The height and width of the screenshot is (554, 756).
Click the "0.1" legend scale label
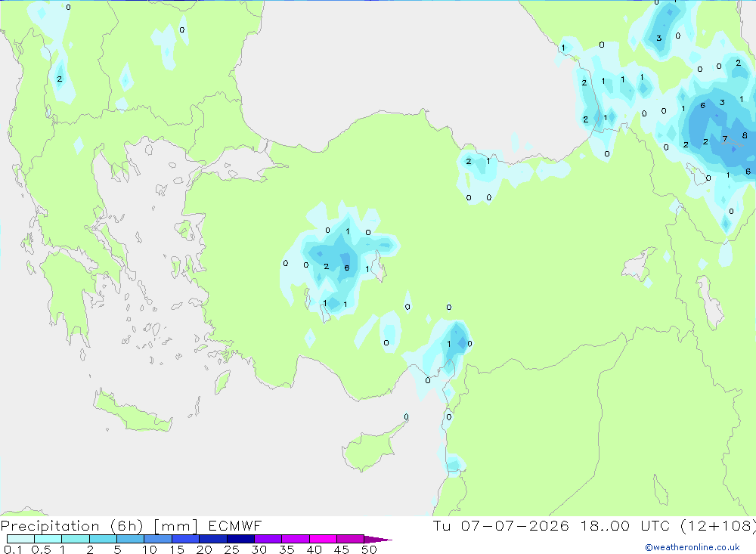point(13,549)
